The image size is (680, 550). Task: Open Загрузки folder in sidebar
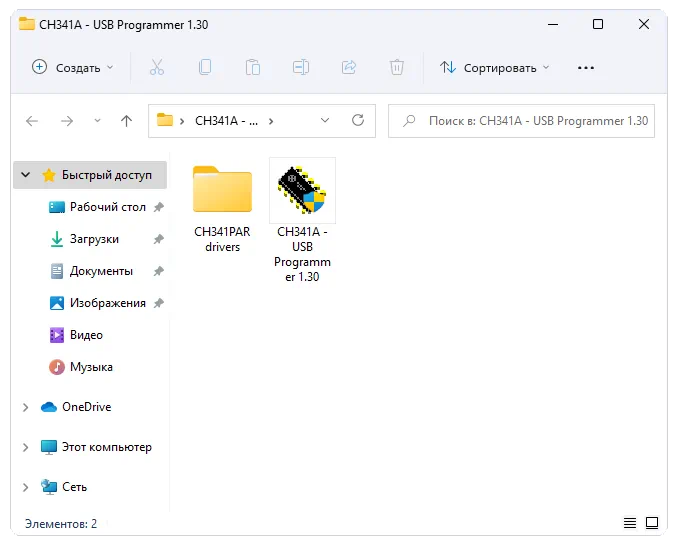(x=94, y=239)
